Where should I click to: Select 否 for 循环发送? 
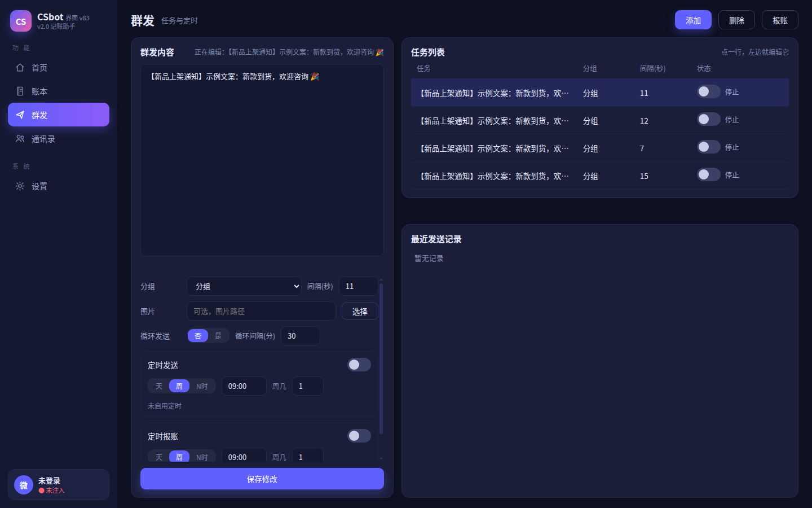pyautogui.click(x=198, y=336)
